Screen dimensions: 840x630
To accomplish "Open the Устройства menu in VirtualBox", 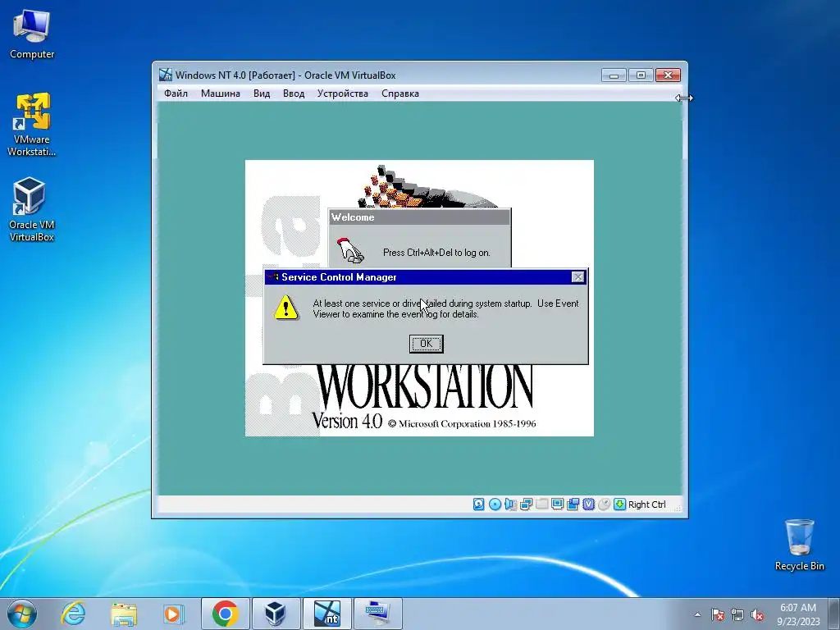I will [342, 94].
